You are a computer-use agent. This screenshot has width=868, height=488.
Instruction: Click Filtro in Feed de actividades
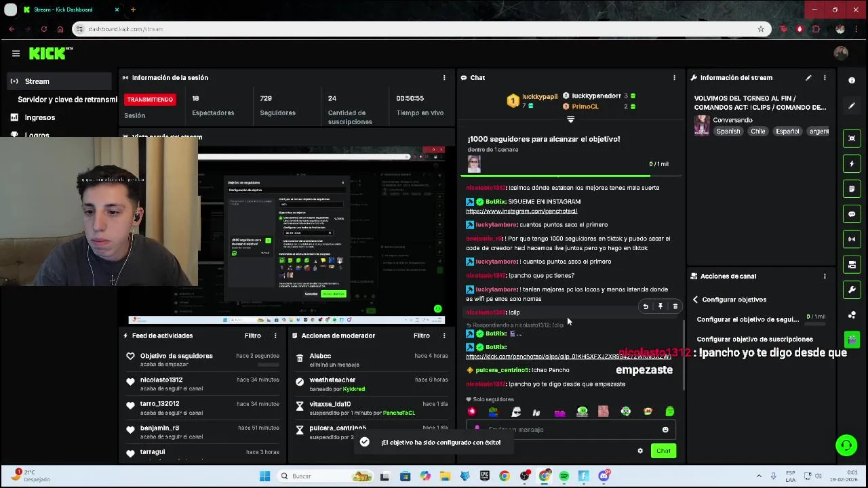click(x=253, y=335)
